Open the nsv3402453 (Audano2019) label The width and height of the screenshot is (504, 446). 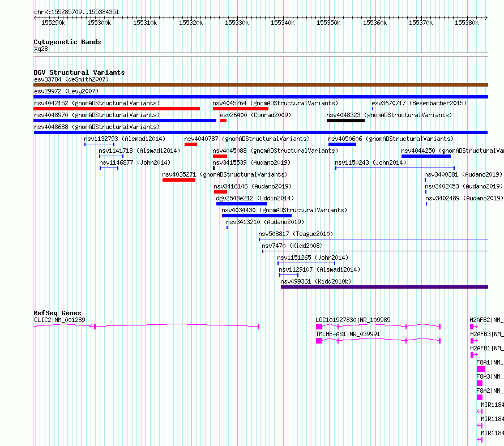[464, 186]
